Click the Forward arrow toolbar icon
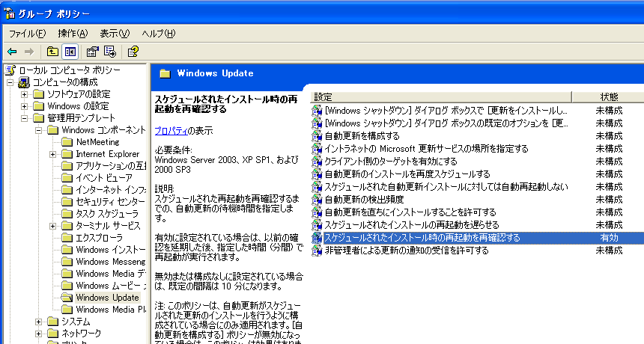This screenshot has width=644, height=344. pos(29,52)
